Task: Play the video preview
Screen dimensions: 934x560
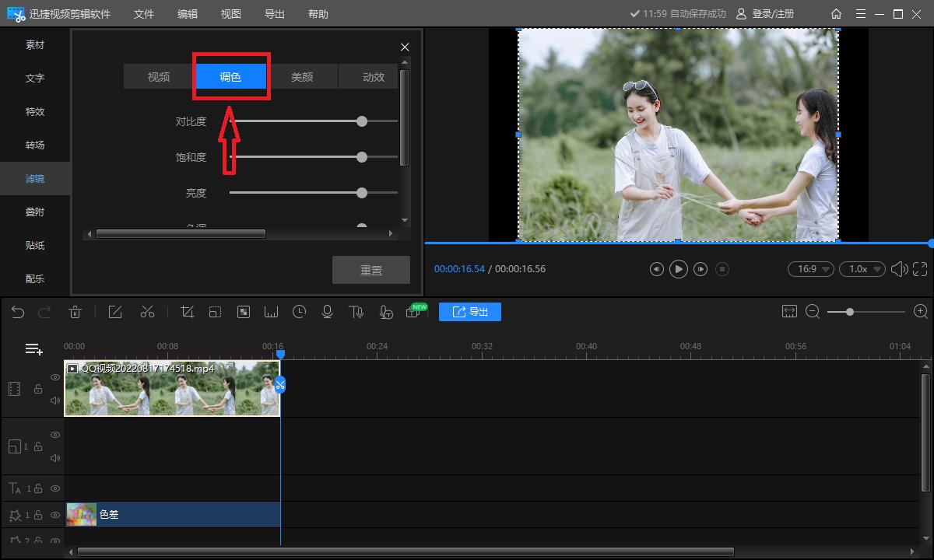Action: click(679, 269)
